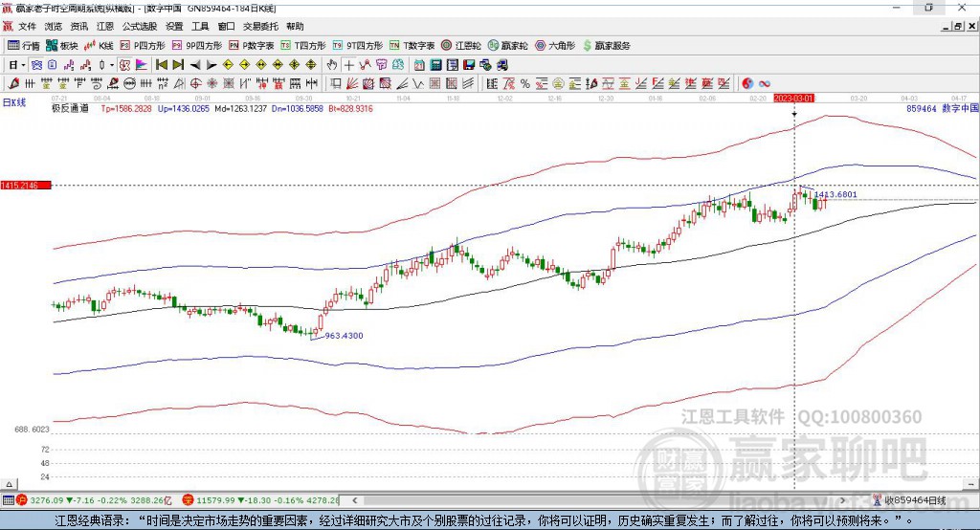
Task: Select the pen drawing tool
Action: [14, 83]
